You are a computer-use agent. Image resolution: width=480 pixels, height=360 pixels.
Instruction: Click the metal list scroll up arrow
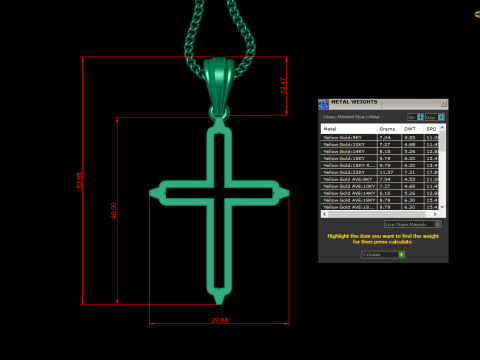point(442,128)
